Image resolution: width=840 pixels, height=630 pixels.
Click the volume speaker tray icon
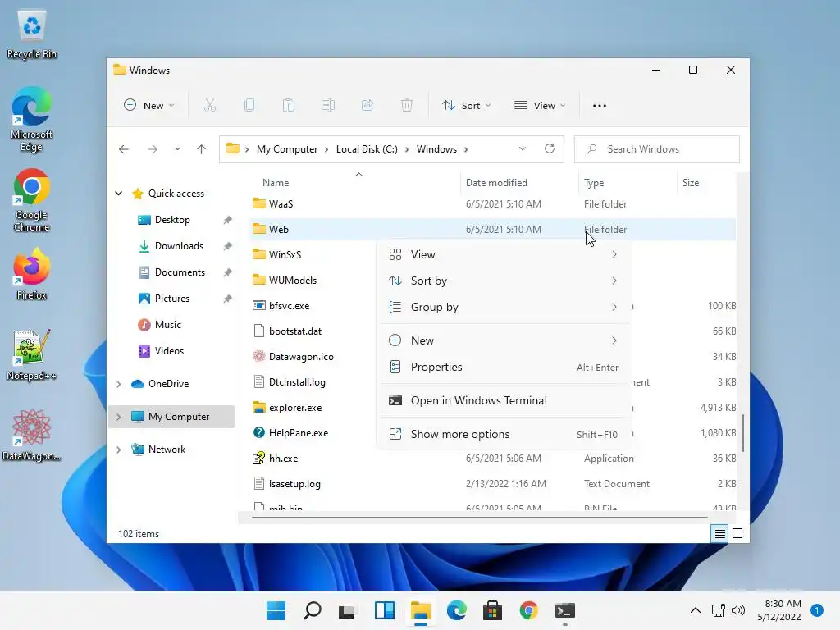[738, 610]
